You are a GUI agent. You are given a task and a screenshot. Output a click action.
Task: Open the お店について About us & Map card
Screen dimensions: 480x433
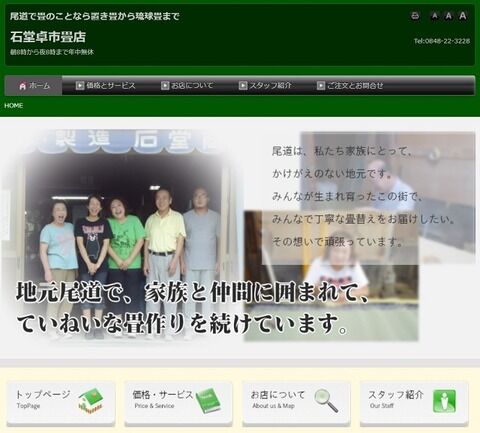[296, 403]
